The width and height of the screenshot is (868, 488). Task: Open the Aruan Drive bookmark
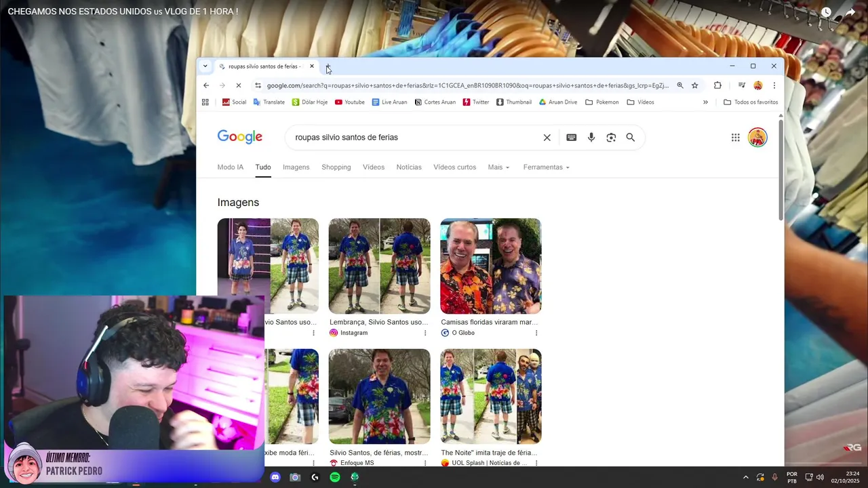tap(558, 102)
